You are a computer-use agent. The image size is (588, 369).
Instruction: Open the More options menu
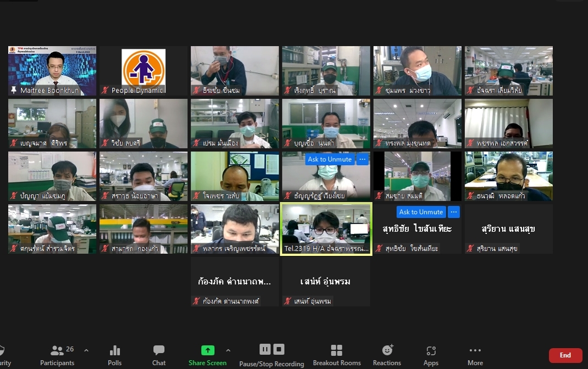pos(475,355)
